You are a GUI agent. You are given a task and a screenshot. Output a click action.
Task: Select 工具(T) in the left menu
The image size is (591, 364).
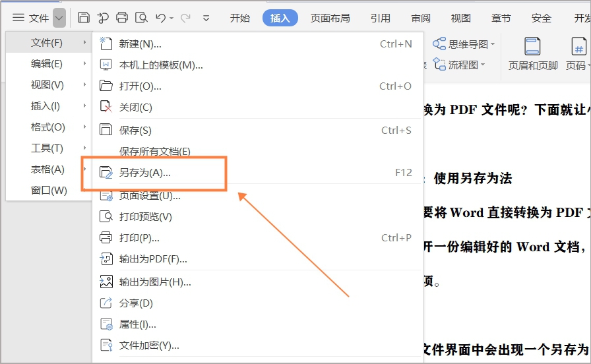click(x=49, y=148)
